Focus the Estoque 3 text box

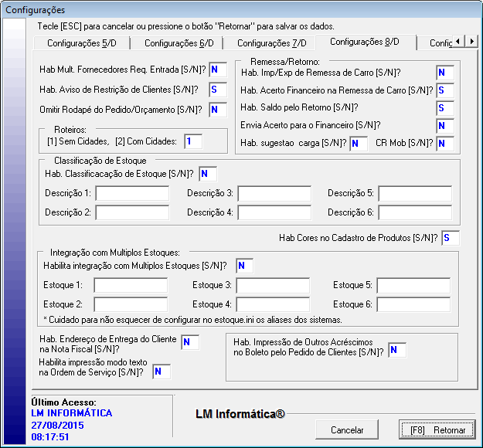point(273,286)
